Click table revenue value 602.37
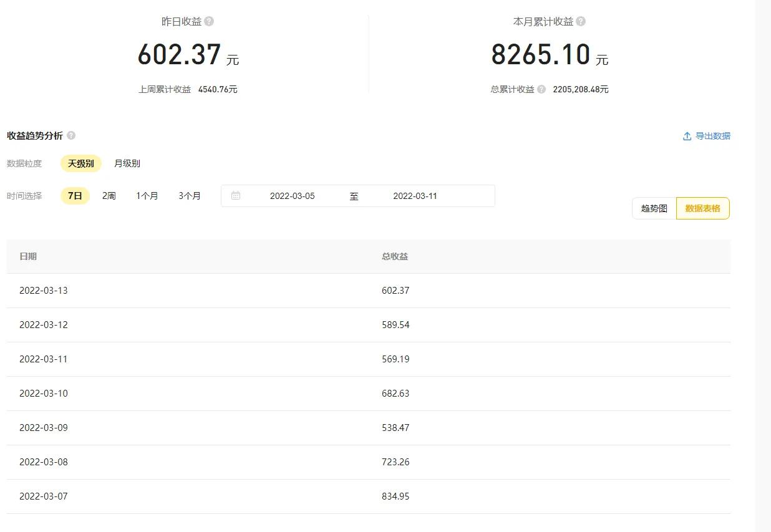Image resolution: width=771 pixels, height=532 pixels. tap(395, 291)
